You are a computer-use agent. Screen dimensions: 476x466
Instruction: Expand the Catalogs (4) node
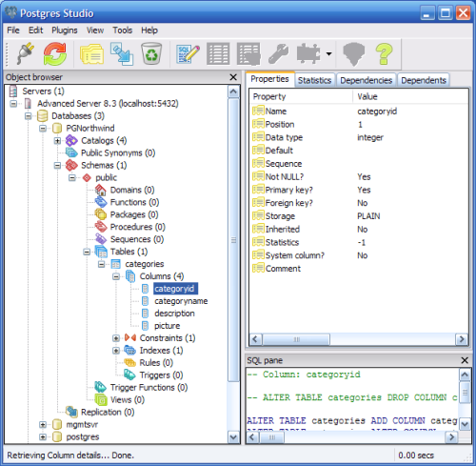57,140
